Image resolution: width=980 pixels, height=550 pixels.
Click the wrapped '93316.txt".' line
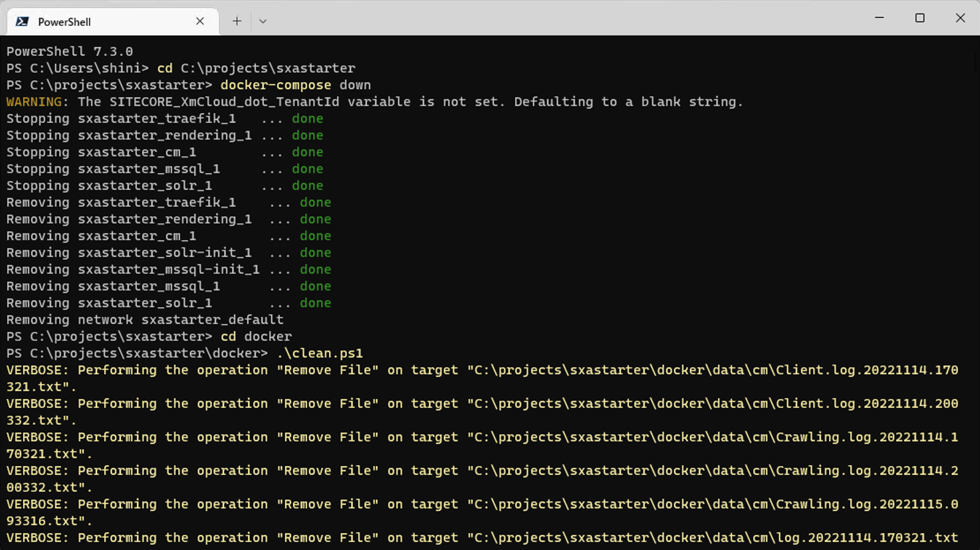coord(49,521)
